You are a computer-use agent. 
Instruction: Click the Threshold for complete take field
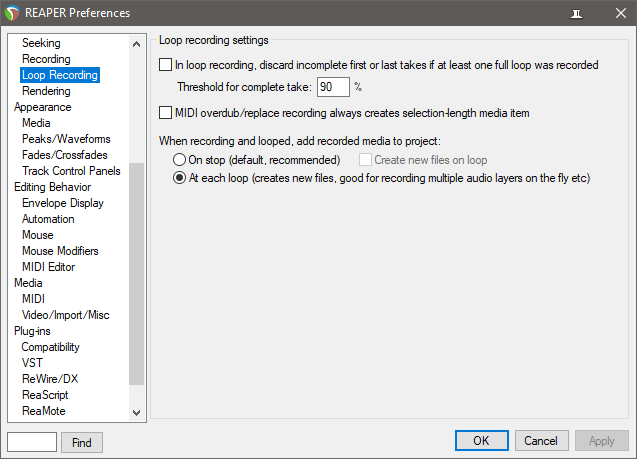(x=333, y=87)
